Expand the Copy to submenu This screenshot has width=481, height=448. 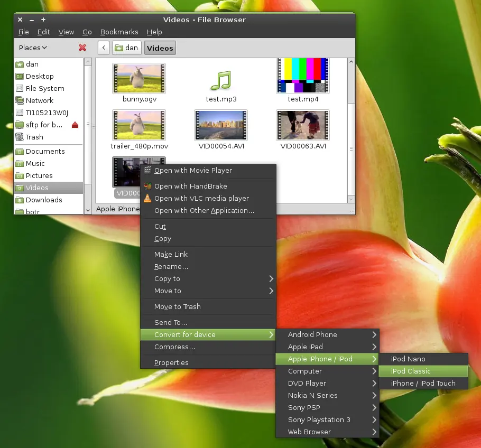[x=208, y=279]
